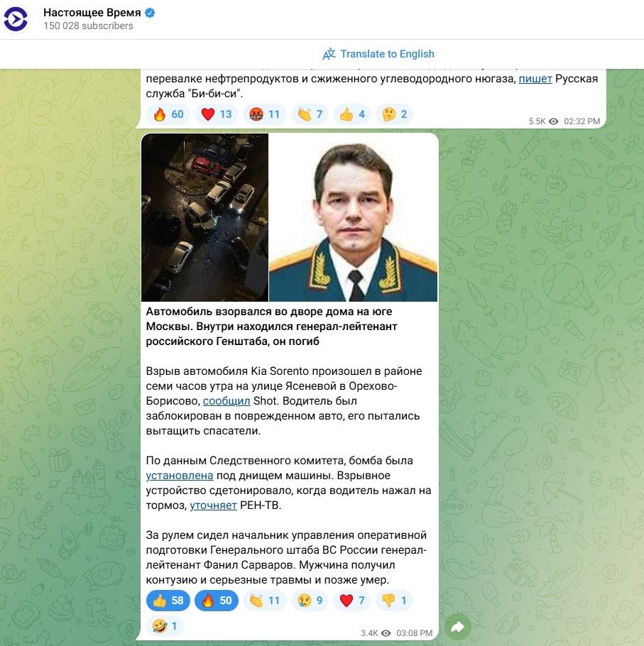Screen dimensions: 644x646
Task: Select the crying face reaction with 9
Action: coord(310,601)
